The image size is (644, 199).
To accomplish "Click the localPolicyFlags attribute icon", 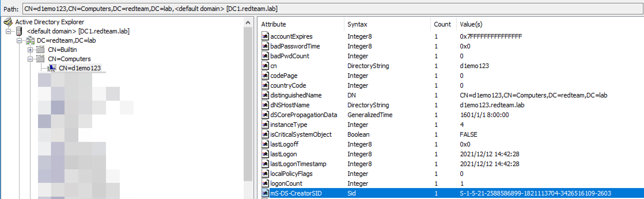I will click(x=265, y=173).
